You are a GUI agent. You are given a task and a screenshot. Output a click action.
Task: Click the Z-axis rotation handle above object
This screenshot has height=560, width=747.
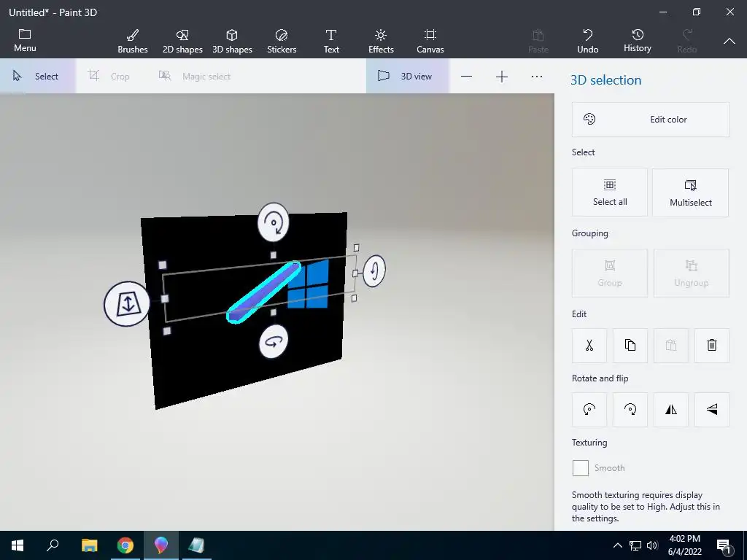(274, 222)
